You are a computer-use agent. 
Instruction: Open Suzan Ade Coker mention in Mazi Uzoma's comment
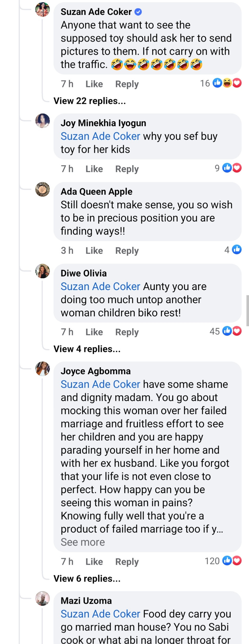point(100,614)
